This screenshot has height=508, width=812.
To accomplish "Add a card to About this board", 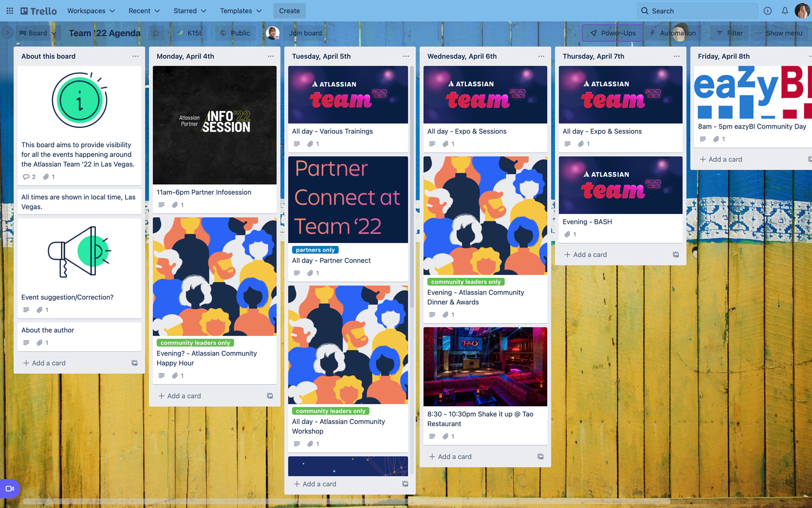I will click(x=44, y=363).
